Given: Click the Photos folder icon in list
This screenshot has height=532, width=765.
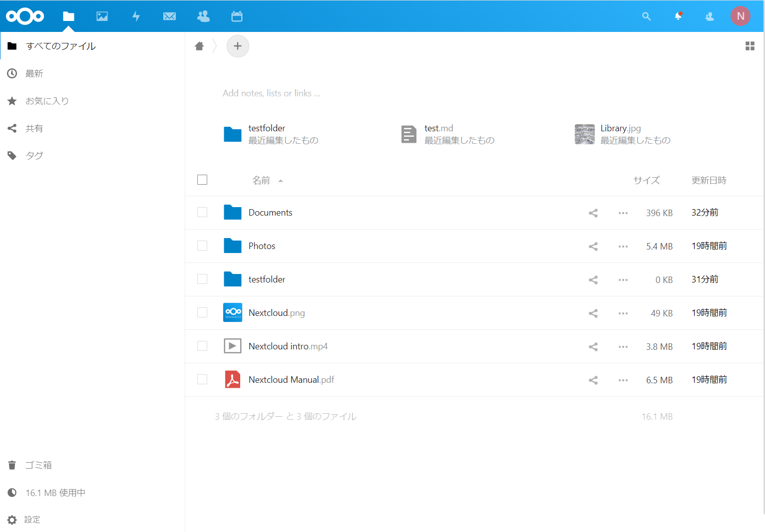Looking at the screenshot, I should [233, 246].
